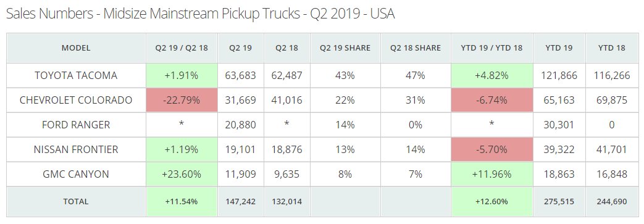644x224 pixels.
Task: Click the red -22.79% cell
Action: pos(182,100)
